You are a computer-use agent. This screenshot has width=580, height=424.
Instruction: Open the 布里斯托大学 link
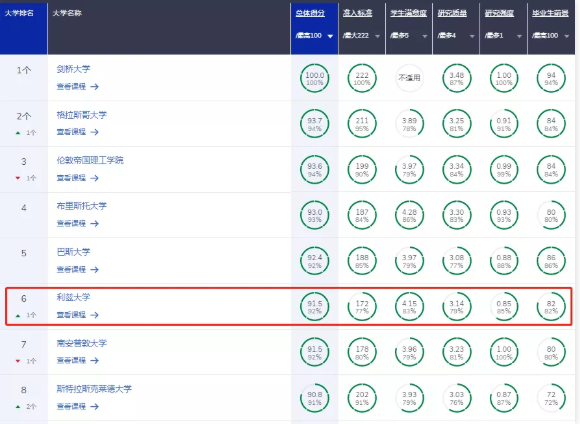click(x=81, y=206)
